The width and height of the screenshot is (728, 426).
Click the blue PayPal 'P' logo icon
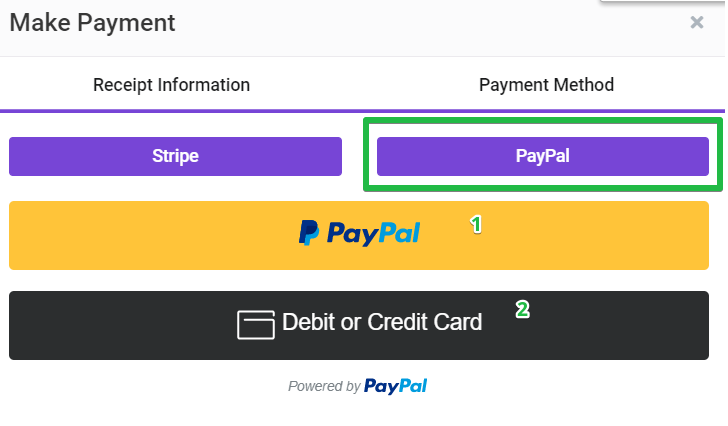(x=309, y=232)
